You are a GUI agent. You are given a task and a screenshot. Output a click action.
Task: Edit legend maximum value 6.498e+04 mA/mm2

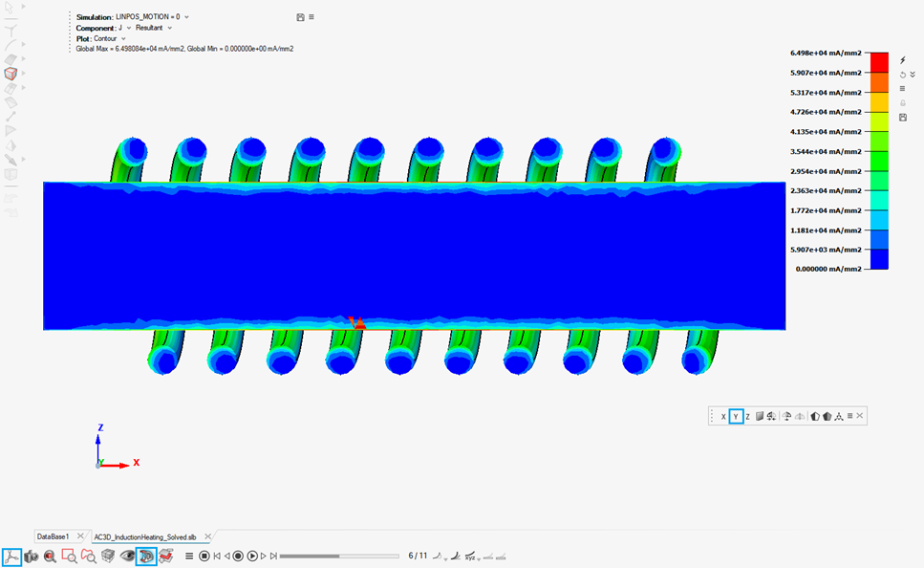[x=826, y=54]
